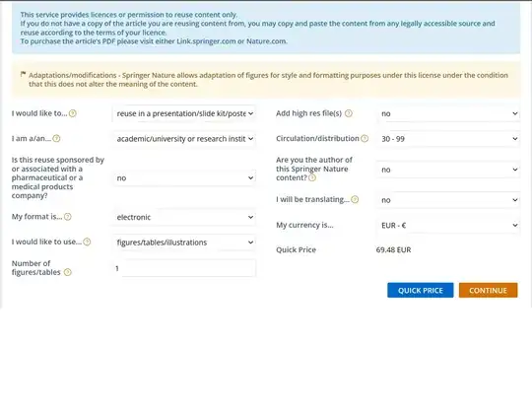The height and width of the screenshot is (416, 532).
Task: Open help icon beside 'Circulation/distribution'
Action: click(x=365, y=139)
